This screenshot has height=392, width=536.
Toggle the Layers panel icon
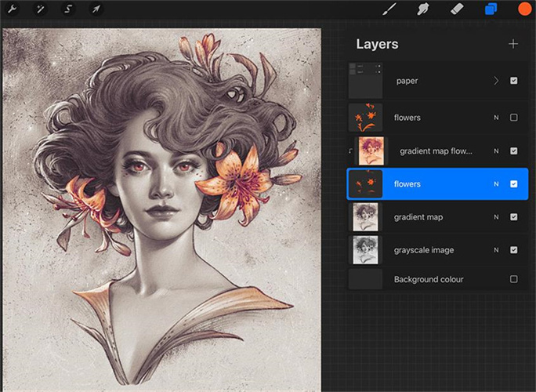[491, 9]
